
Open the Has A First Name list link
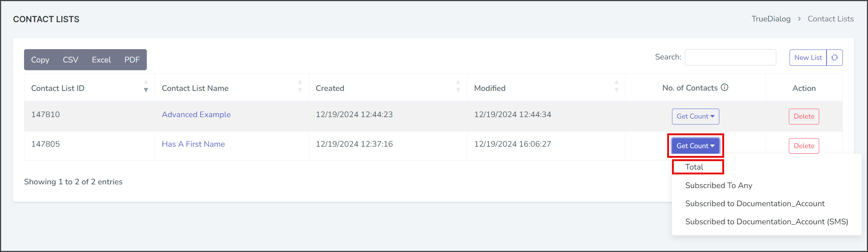coord(193,144)
